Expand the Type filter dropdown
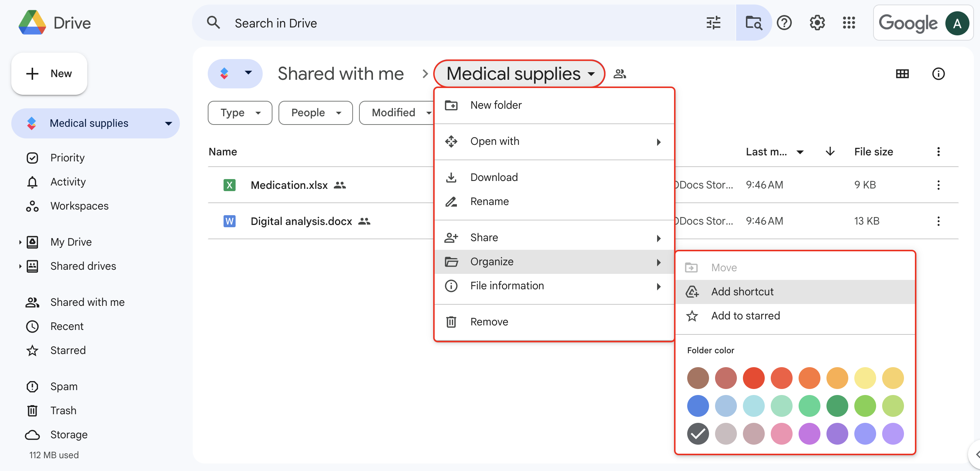The width and height of the screenshot is (980, 471). (240, 112)
